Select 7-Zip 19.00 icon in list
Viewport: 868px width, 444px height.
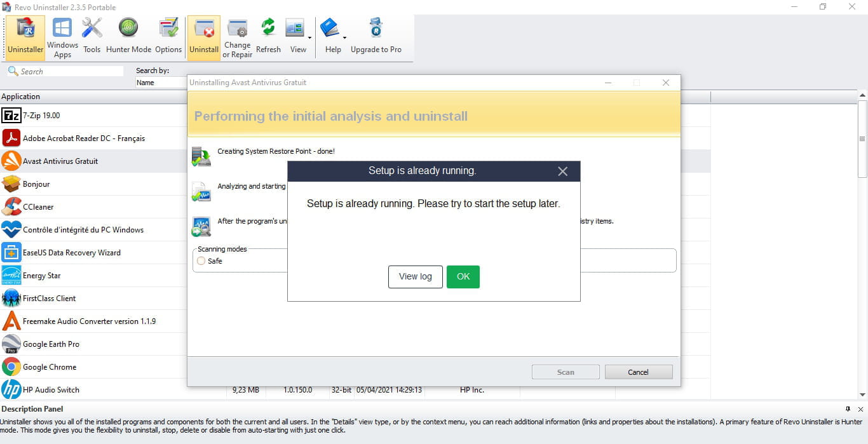[11, 115]
